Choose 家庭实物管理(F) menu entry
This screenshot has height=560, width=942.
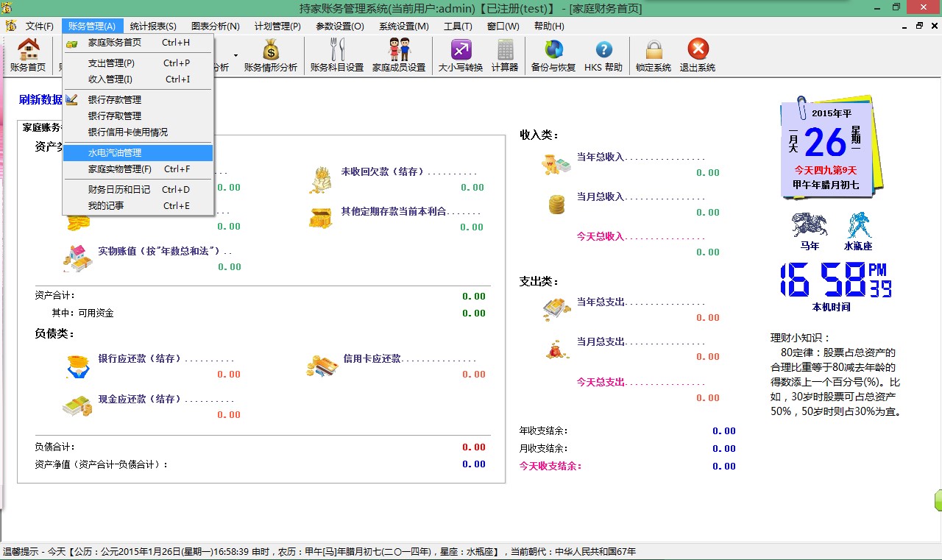(x=138, y=169)
